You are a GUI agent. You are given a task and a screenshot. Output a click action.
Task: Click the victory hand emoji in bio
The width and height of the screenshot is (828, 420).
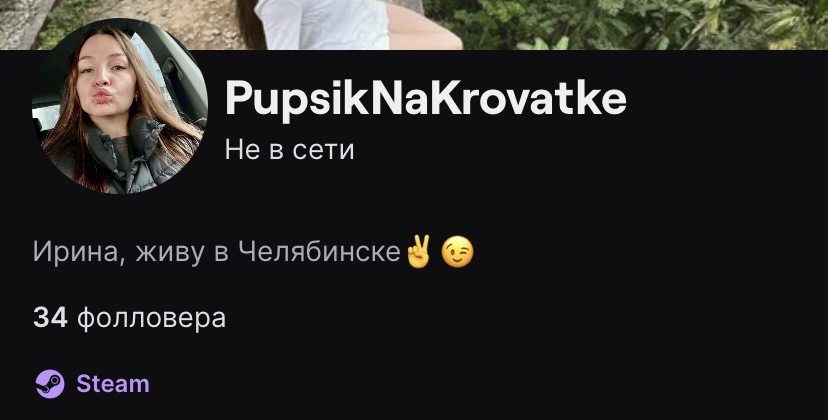coord(419,251)
